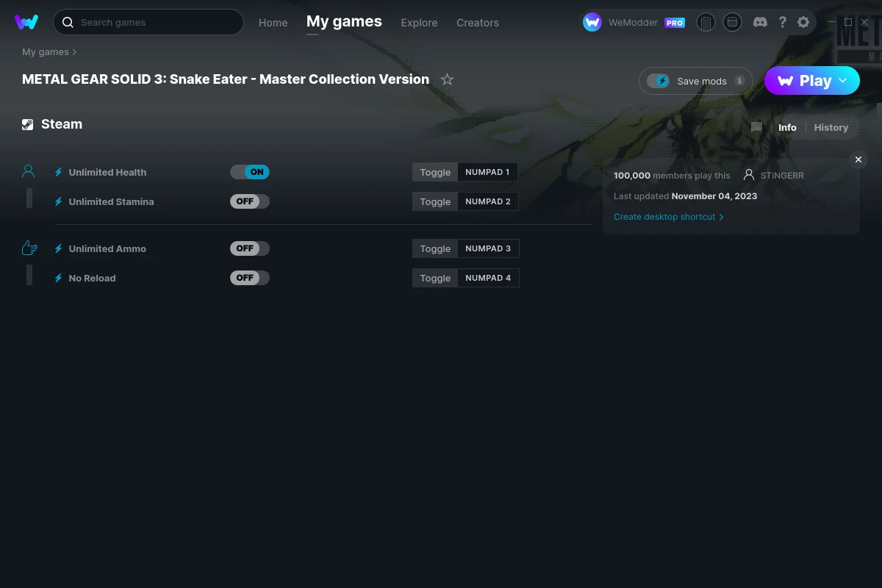Click the search magnifier icon
The width and height of the screenshot is (882, 588).
pyautogui.click(x=68, y=22)
